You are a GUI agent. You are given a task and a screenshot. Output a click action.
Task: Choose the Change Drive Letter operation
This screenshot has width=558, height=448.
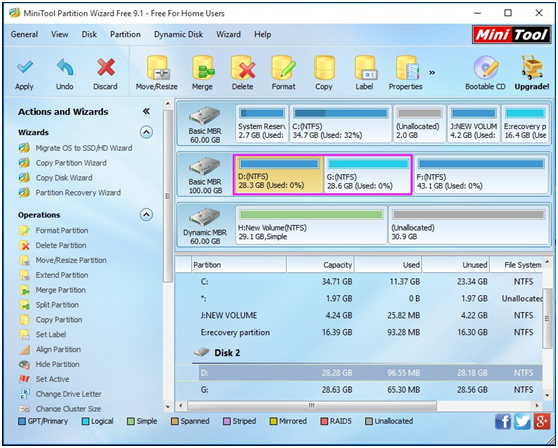[69, 394]
